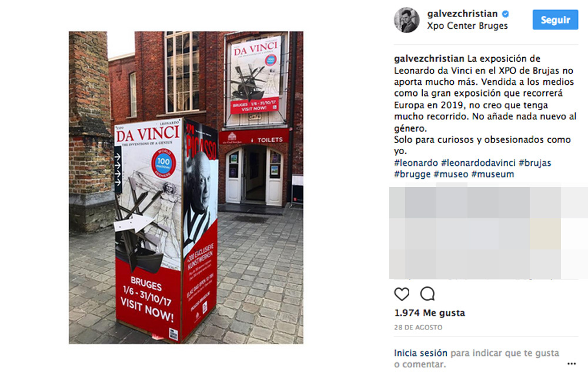The width and height of the screenshot is (588, 373).
Task: Like the post with the heart icon
Action: point(402,294)
